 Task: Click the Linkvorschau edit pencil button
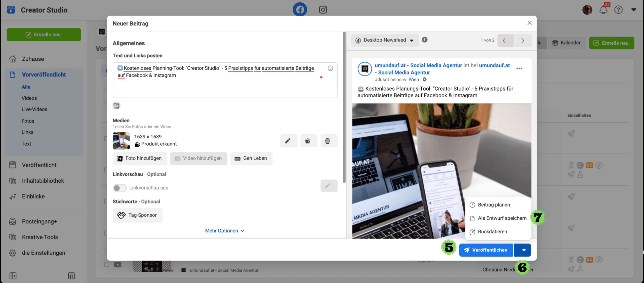[x=329, y=186]
